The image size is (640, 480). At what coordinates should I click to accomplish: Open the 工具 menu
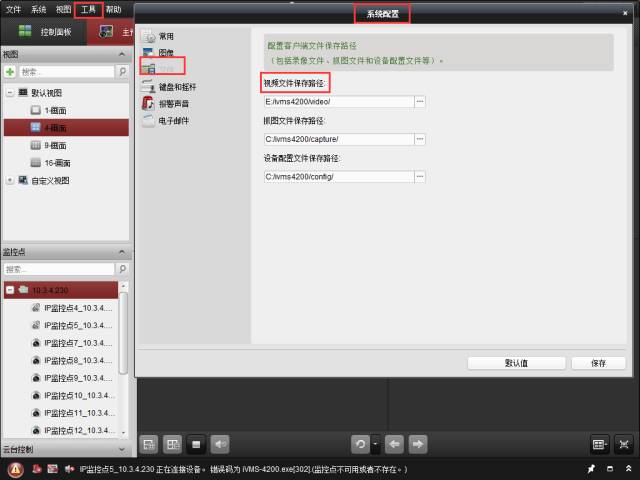87,9
